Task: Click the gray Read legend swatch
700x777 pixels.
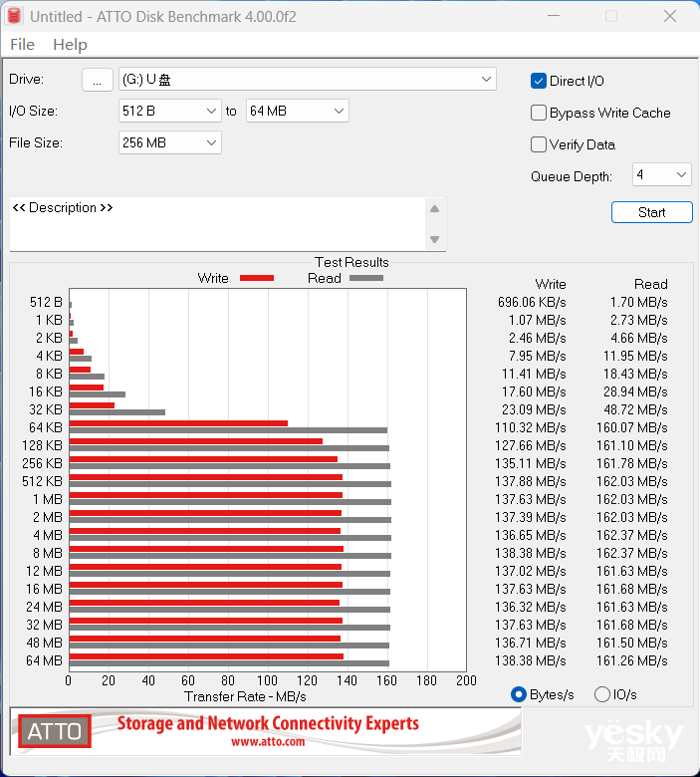Action: (366, 278)
